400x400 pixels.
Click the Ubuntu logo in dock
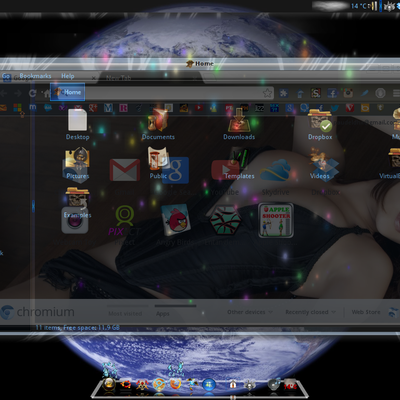click(x=126, y=384)
